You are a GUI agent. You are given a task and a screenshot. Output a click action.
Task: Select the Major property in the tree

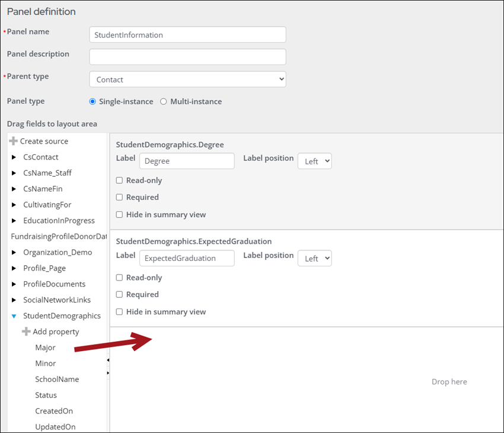(45, 347)
